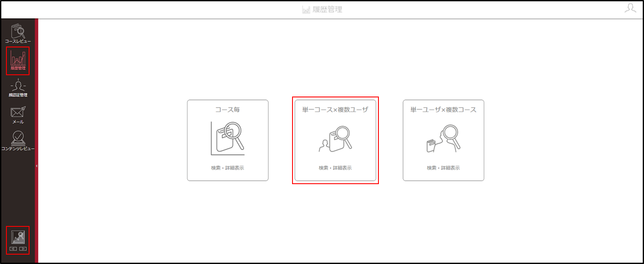644x264 pixels.
Task: Open the 単一ユーザ×複数コース card
Action: click(443, 140)
